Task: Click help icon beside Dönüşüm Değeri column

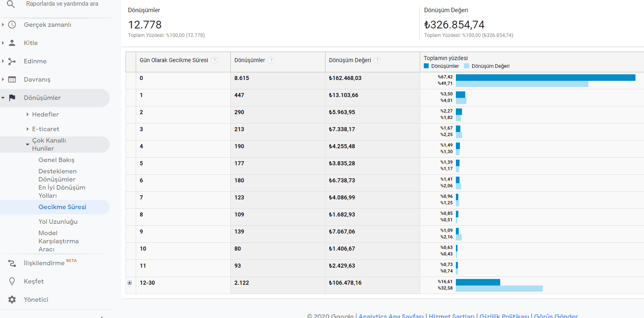Action: (x=377, y=60)
